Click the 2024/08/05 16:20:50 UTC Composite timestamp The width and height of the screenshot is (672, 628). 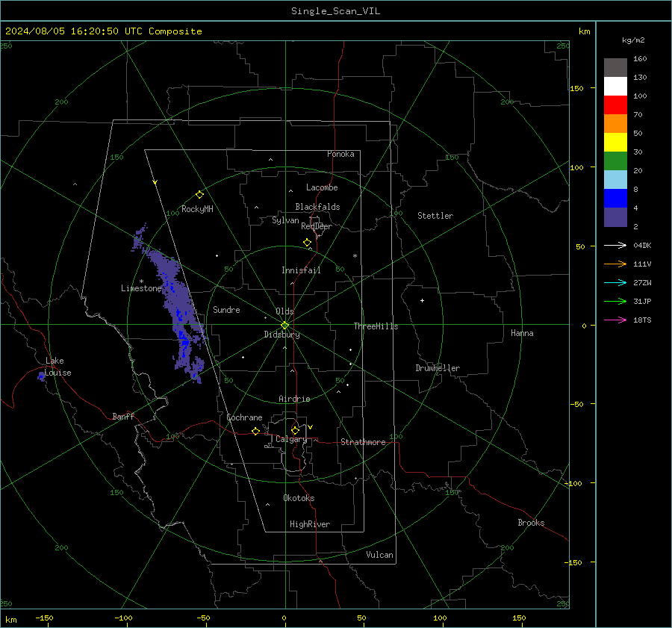(x=103, y=31)
